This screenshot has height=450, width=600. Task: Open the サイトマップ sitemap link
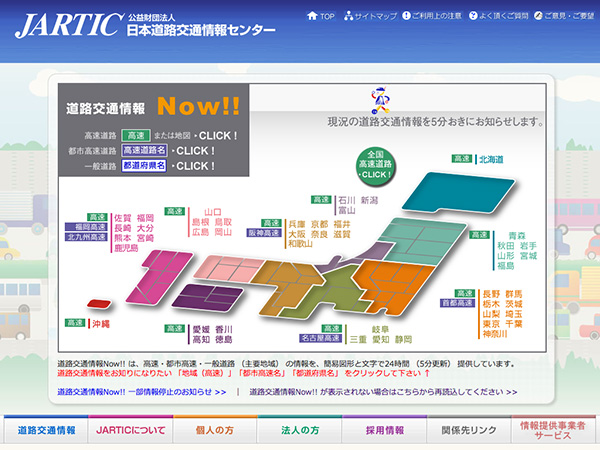(370, 16)
